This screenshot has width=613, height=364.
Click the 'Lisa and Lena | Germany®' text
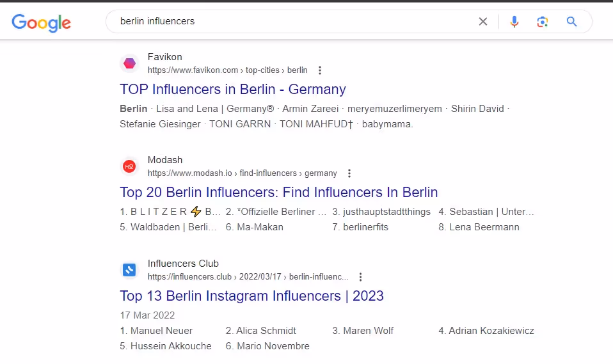click(x=215, y=109)
